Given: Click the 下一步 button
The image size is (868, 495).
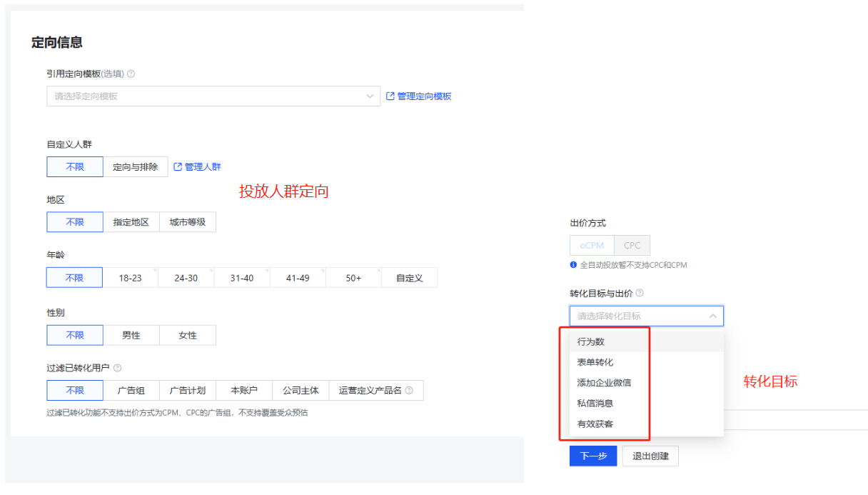Looking at the screenshot, I should 592,456.
